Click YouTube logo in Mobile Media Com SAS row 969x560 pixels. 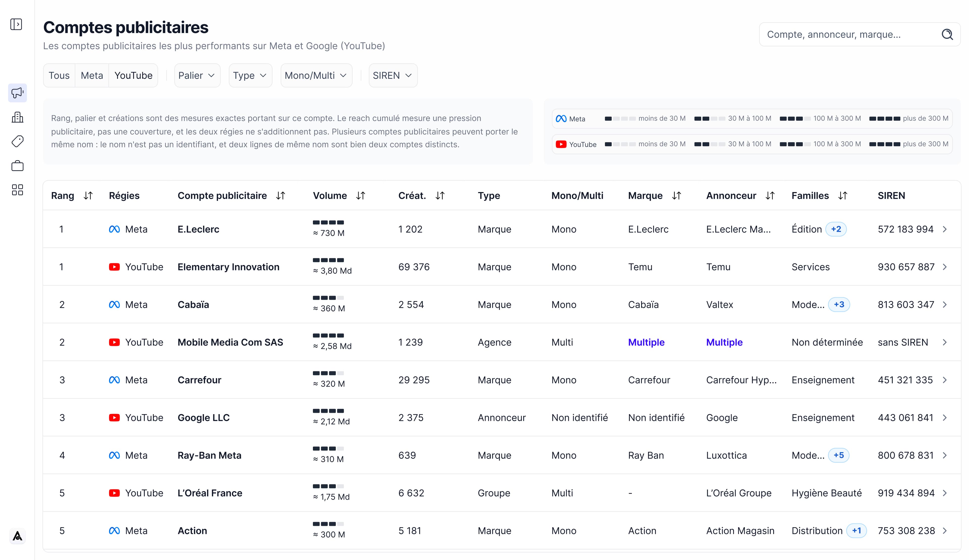tap(114, 342)
